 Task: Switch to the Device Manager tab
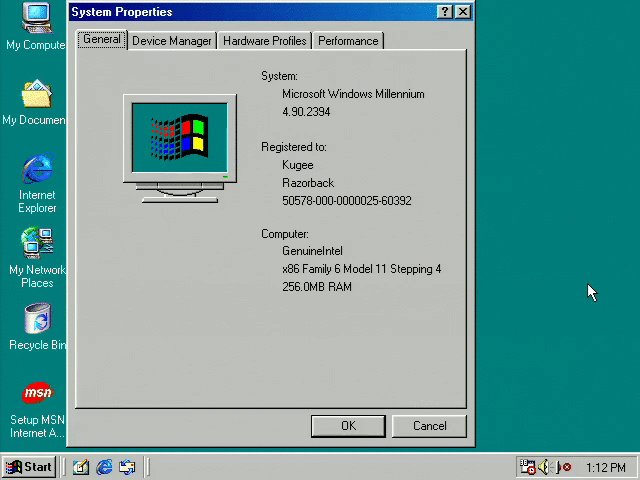pos(172,41)
